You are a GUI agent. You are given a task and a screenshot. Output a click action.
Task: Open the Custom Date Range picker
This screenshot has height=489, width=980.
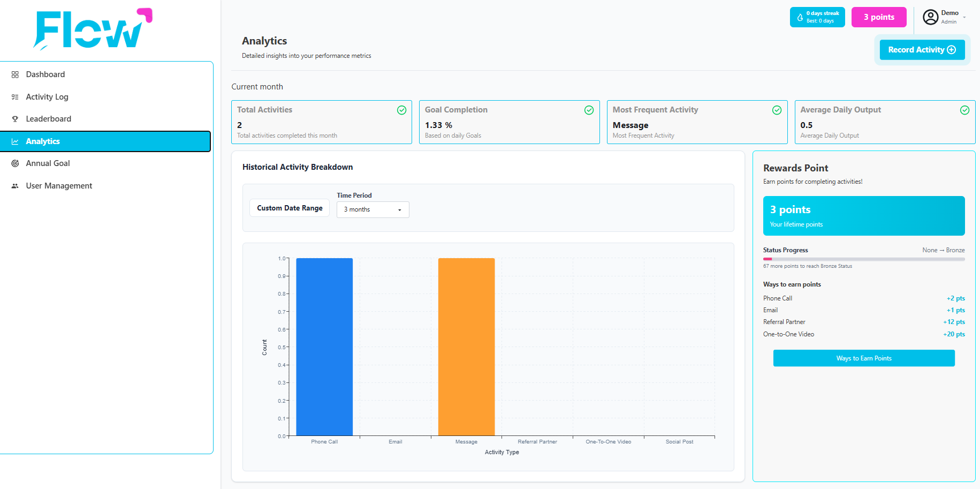(x=290, y=208)
